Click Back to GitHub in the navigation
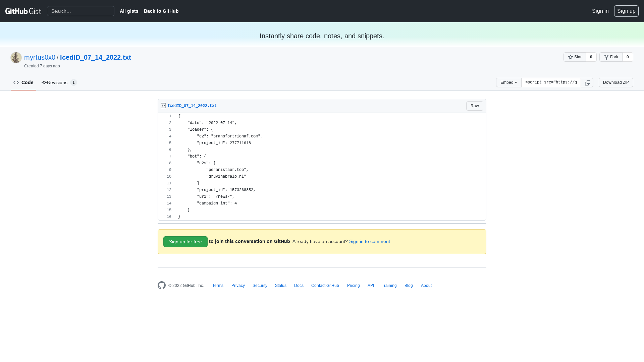644x362 pixels. coord(161,11)
